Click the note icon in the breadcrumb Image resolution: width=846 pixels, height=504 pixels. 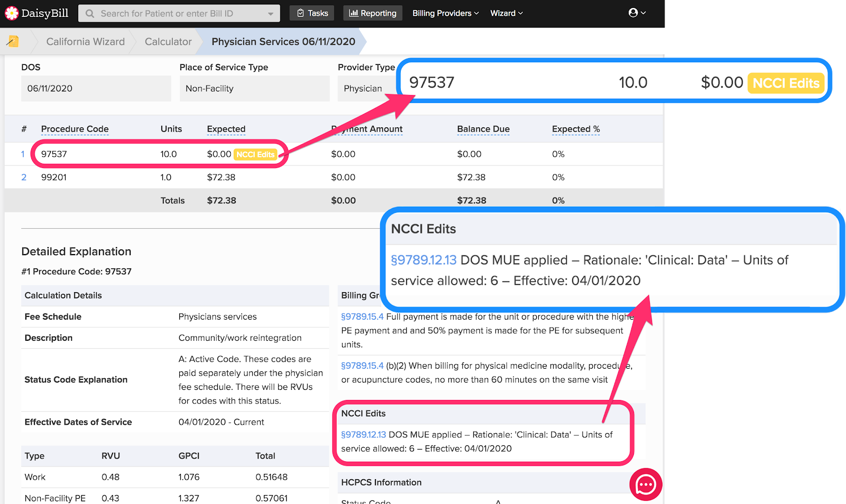(x=13, y=41)
